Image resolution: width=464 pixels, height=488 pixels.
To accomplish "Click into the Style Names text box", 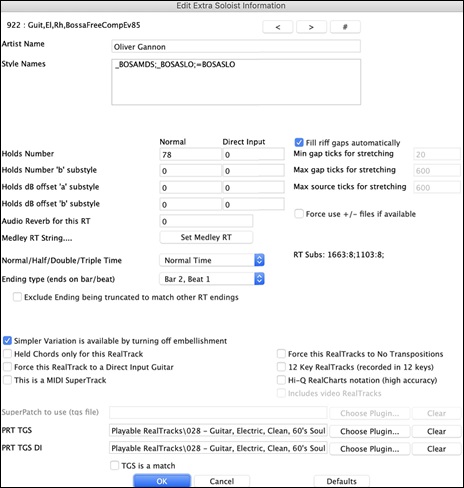I will [236, 82].
